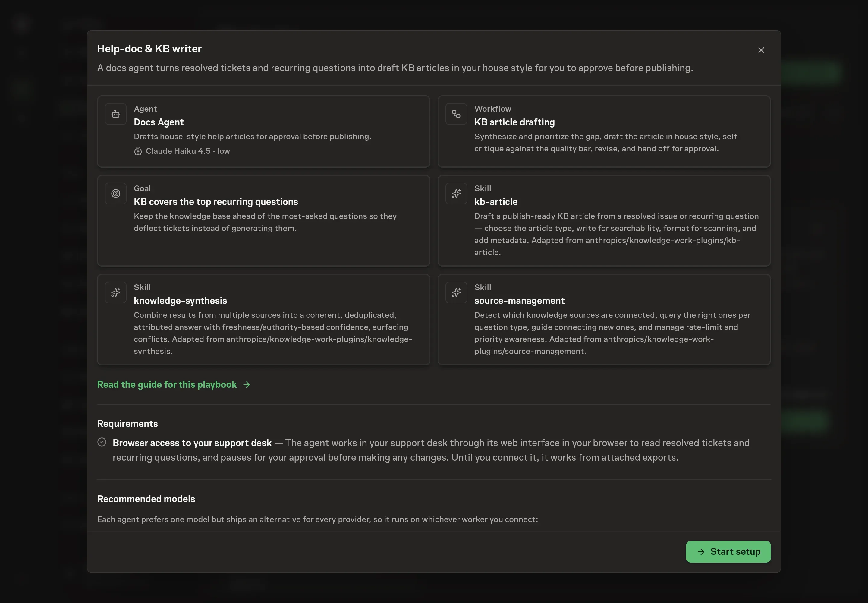
Task: Click the sparkle icon on kb-article skill card
Action: 456,194
